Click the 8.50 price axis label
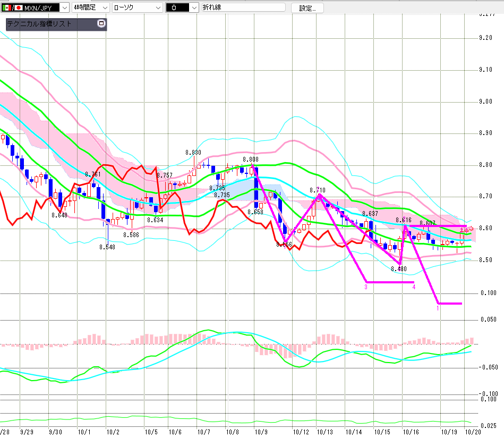 coord(485,259)
